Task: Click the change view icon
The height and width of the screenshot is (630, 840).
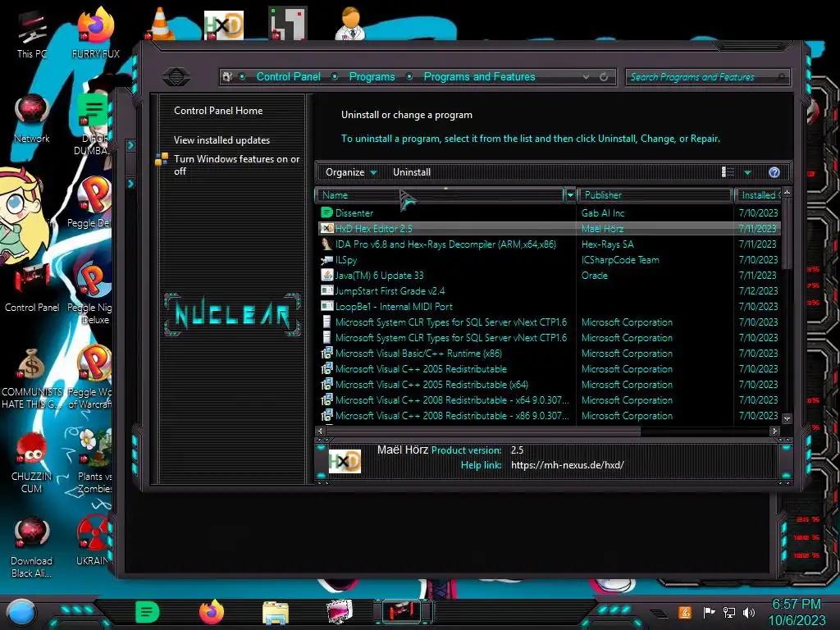Action: 728,172
